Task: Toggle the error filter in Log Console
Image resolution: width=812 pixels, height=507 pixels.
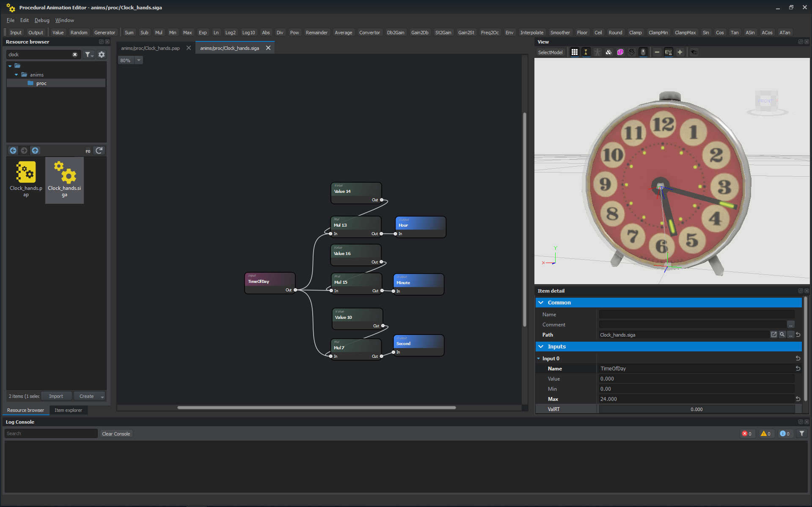Action: tap(747, 433)
